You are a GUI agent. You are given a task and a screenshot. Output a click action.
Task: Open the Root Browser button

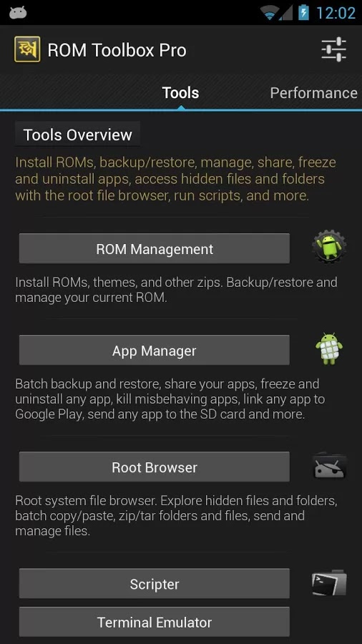click(x=155, y=467)
